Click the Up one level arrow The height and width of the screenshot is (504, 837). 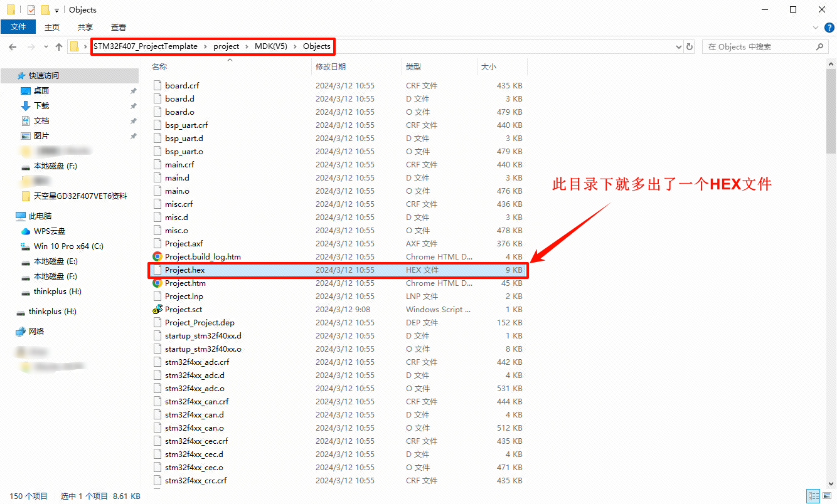[x=59, y=47]
